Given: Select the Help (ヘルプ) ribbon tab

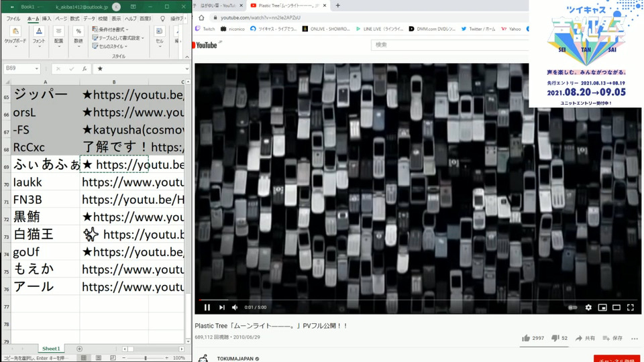Looking at the screenshot, I should (x=131, y=19).
